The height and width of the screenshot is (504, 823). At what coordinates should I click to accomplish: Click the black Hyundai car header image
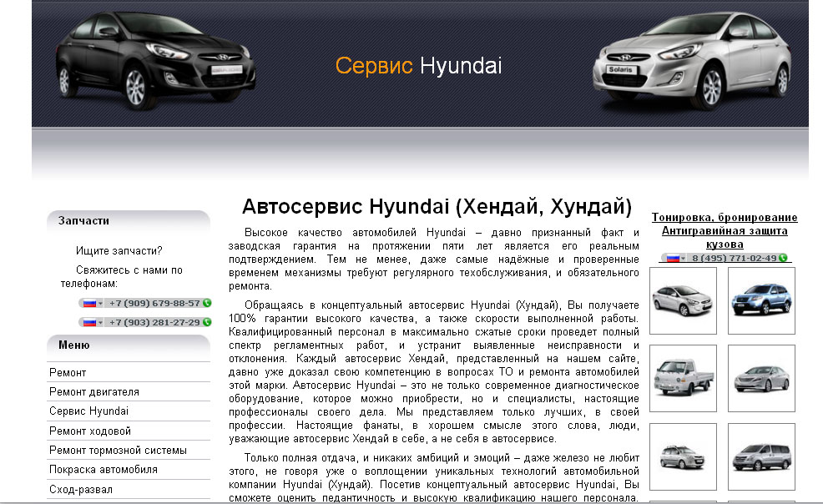[x=155, y=60]
